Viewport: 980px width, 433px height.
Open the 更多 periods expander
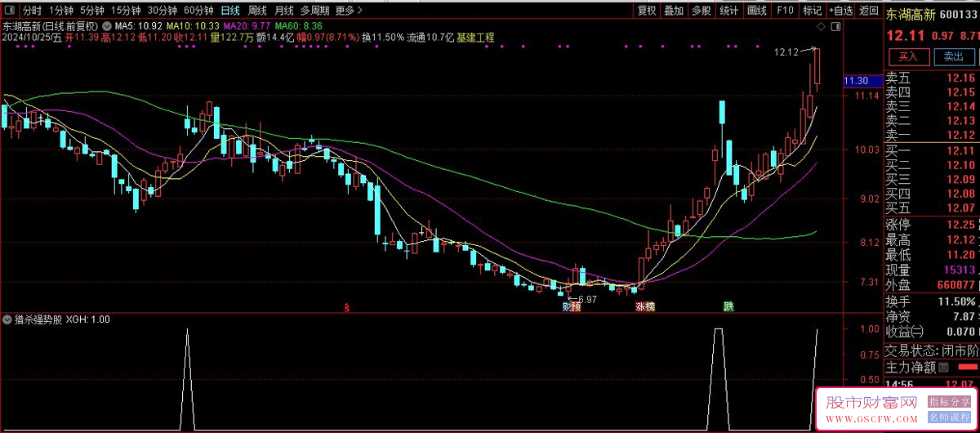349,11
